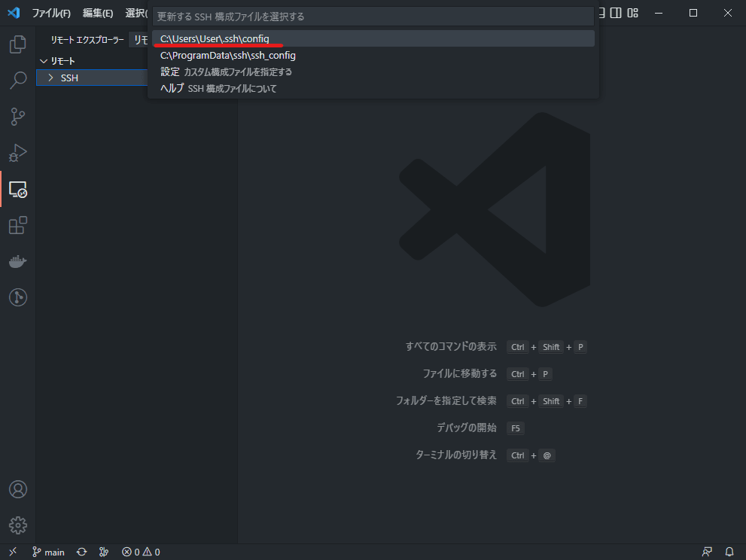746x560 pixels.
Task: Click the Accounts icon in activity bar
Action: tap(17, 489)
